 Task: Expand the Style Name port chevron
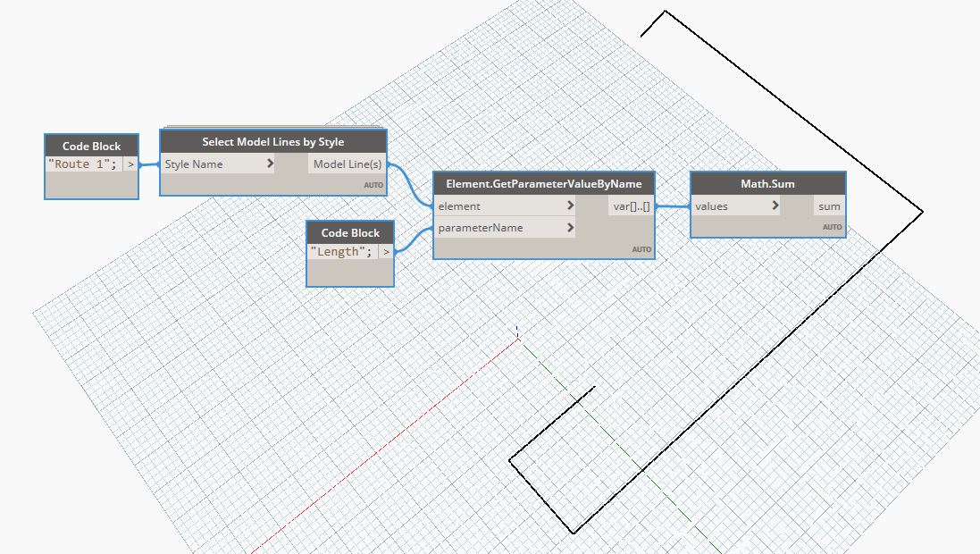pos(270,164)
